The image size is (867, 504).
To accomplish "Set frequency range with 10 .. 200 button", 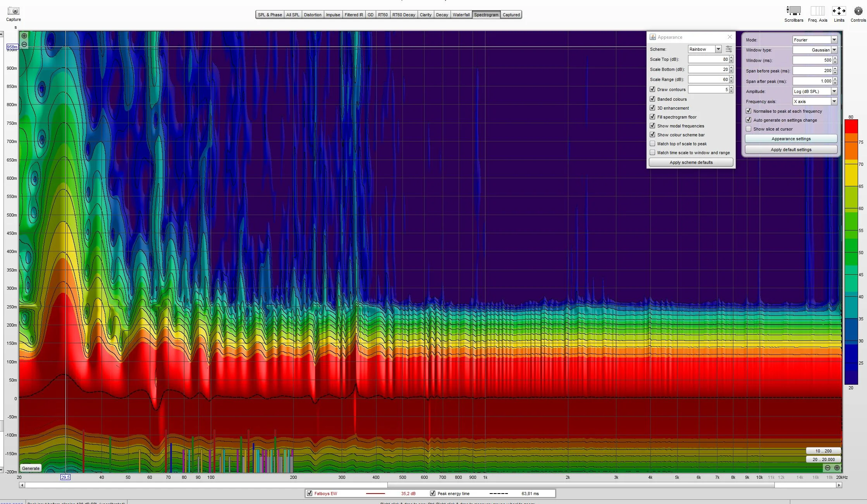I will [x=823, y=451].
